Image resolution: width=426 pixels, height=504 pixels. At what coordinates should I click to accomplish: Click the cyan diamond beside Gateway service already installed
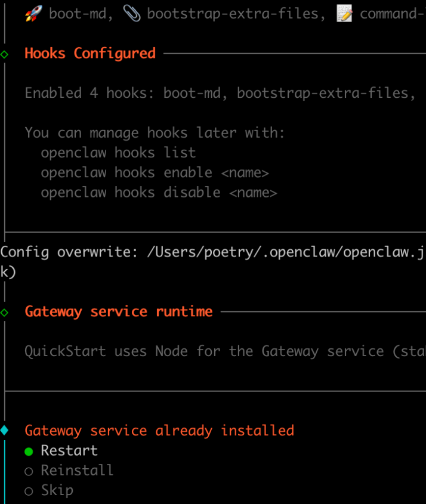point(4,430)
